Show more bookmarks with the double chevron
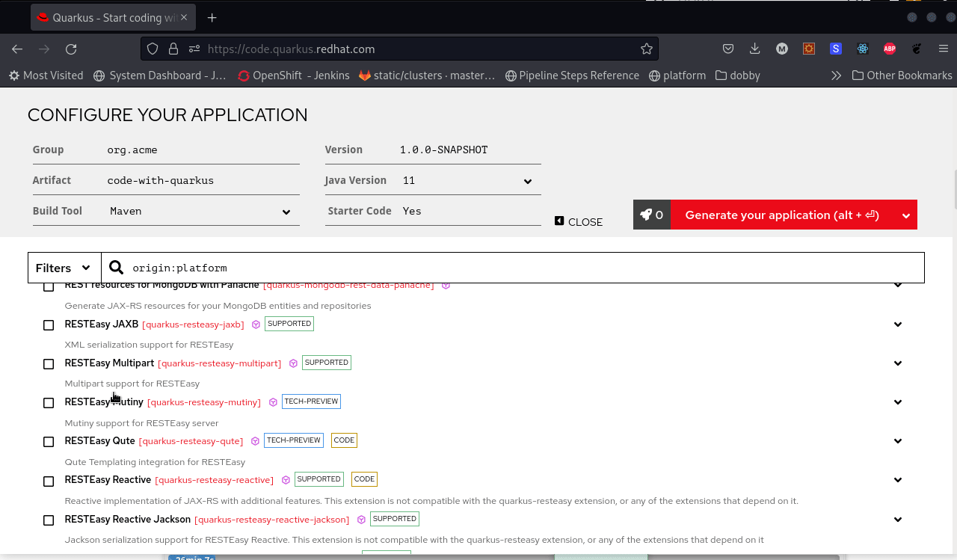This screenshot has height=560, width=957. click(836, 76)
